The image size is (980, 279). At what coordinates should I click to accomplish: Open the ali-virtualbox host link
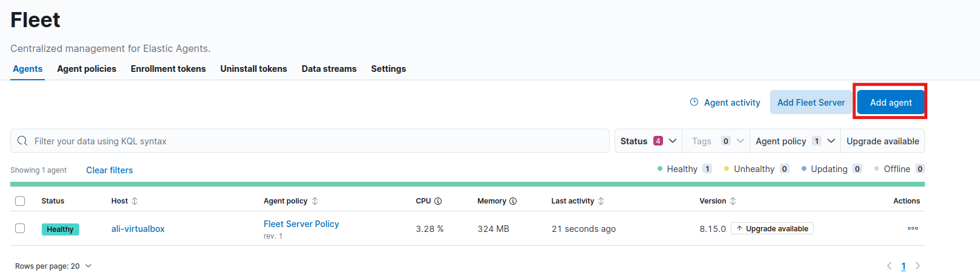pos(138,229)
